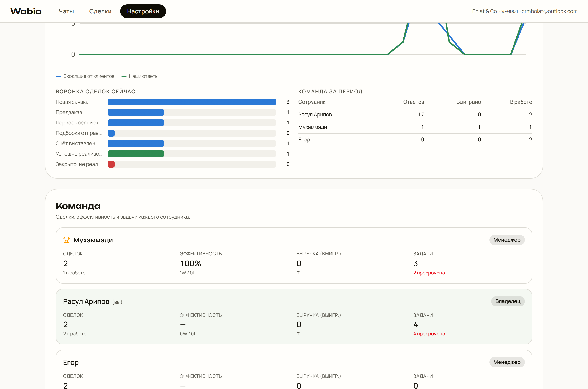
Task: Click the Команда section title
Action: pyautogui.click(x=78, y=206)
